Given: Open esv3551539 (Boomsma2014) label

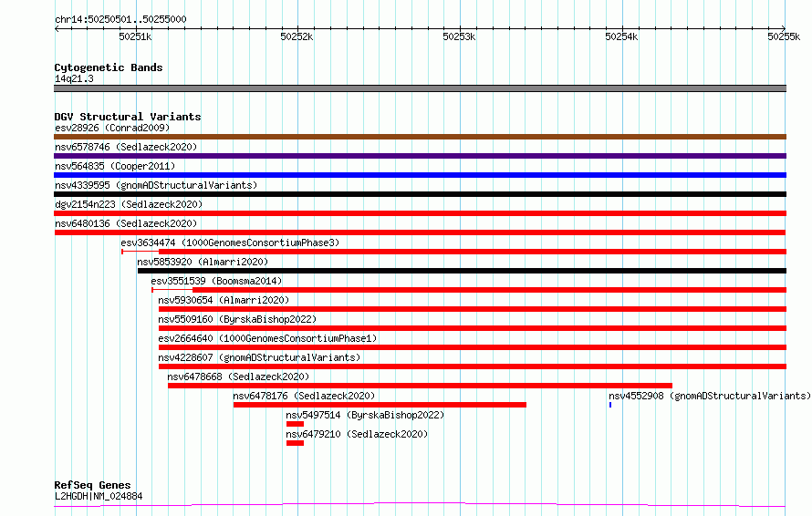Looking at the screenshot, I should [216, 281].
